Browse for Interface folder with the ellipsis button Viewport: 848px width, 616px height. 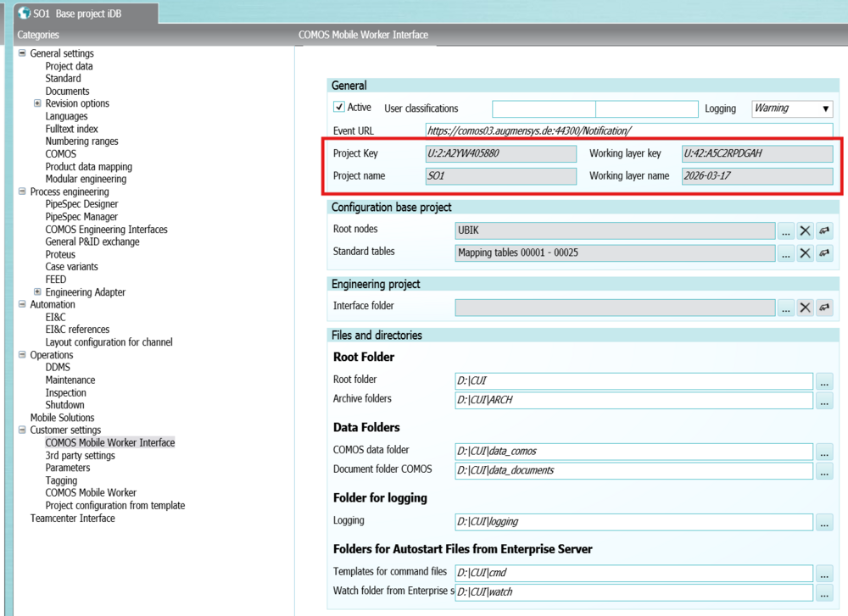click(786, 308)
